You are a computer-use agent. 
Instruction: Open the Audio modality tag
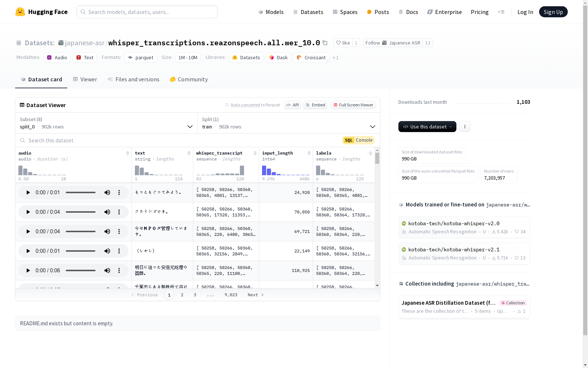(57, 57)
